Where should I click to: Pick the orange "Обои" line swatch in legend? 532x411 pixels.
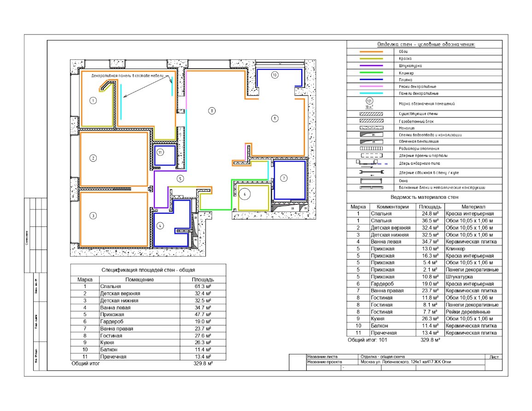click(x=371, y=52)
